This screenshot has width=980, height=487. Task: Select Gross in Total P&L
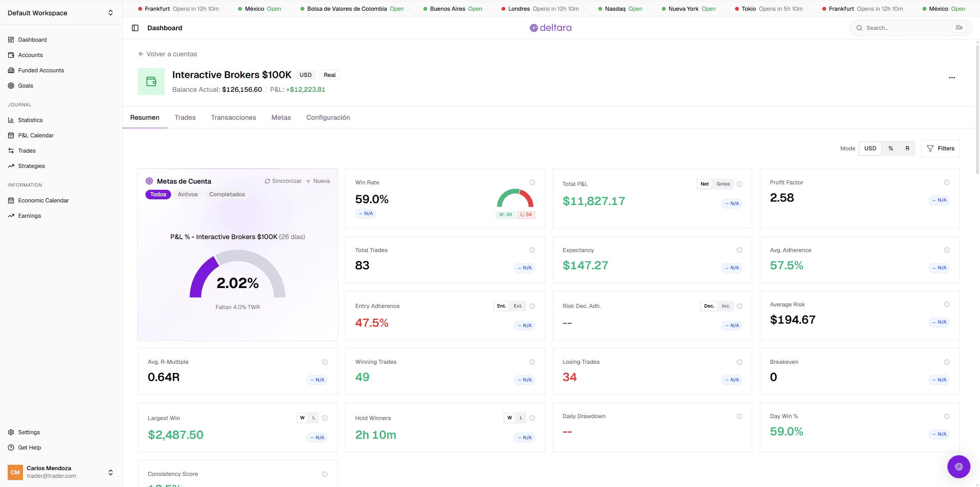723,184
